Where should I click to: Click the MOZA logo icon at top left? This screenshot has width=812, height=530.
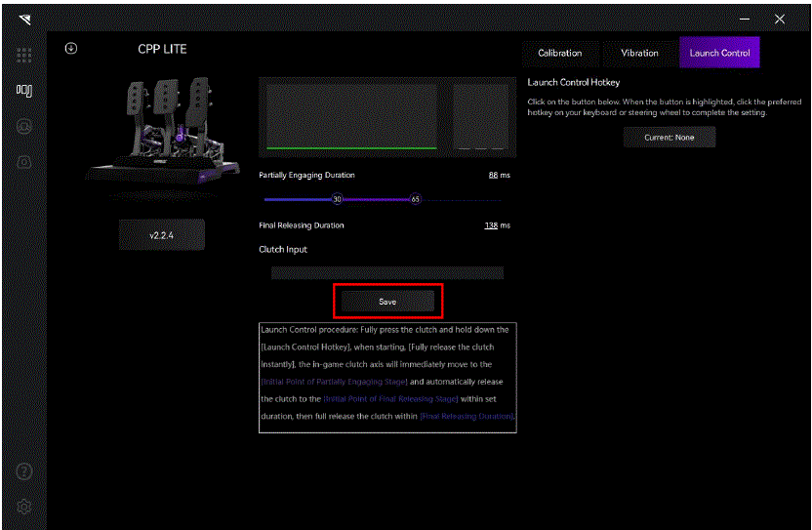24,20
